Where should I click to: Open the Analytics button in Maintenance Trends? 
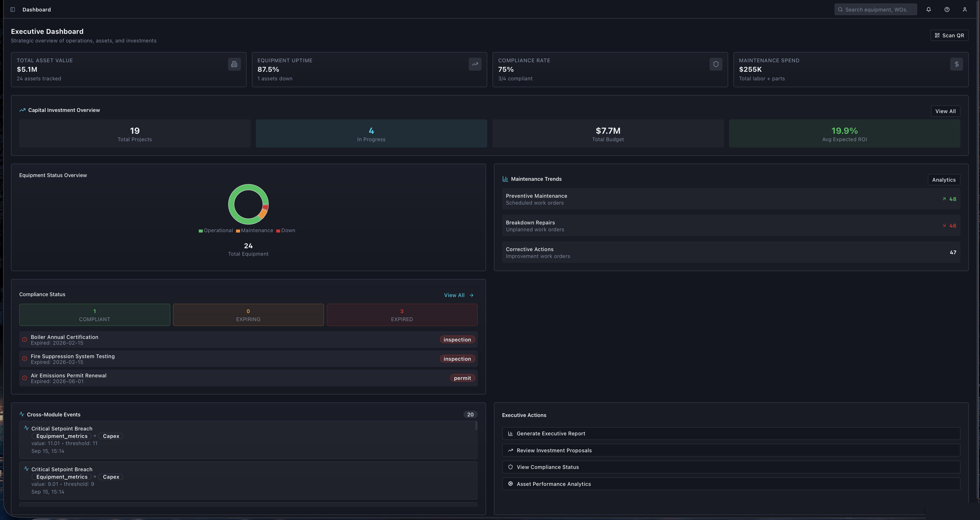click(944, 180)
